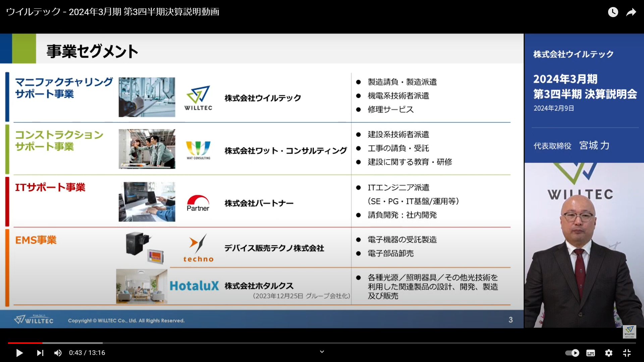
Task: Open the WILLTEC channel watermark
Action: (630, 331)
